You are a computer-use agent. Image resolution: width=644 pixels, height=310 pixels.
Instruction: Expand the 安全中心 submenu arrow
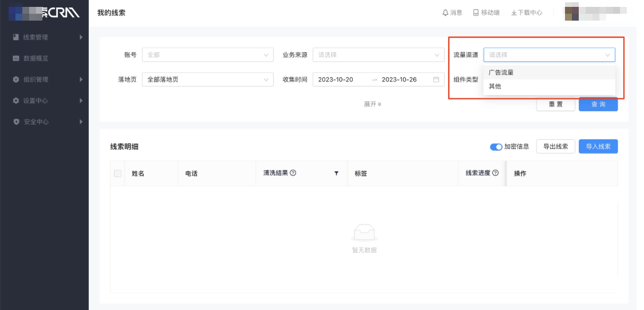pos(81,121)
